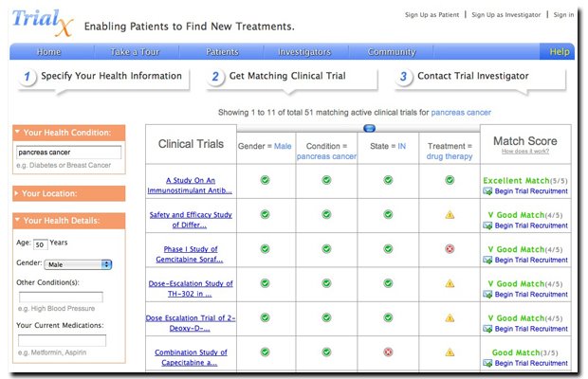
Task: Open the Take a Tour tab
Action: [x=135, y=52]
